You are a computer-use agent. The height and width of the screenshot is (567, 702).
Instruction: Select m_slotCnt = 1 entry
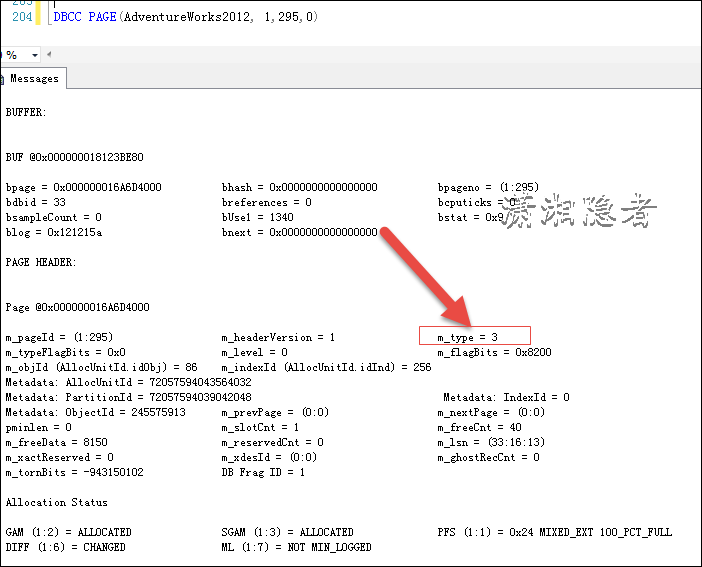260,427
